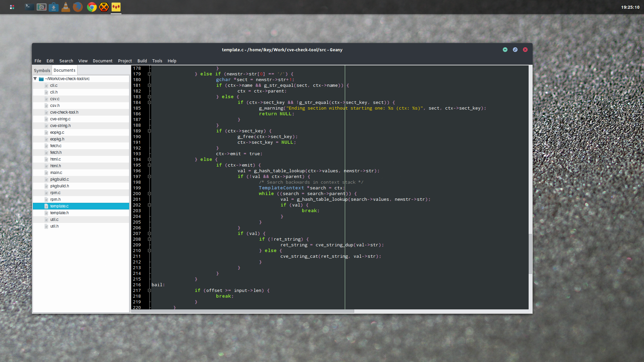This screenshot has height=362, width=644.
Task: Select the highlighted template.c document
Action: pos(81,206)
